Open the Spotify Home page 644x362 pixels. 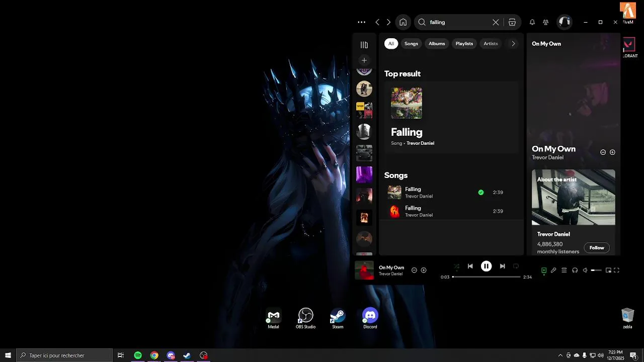coord(403,22)
